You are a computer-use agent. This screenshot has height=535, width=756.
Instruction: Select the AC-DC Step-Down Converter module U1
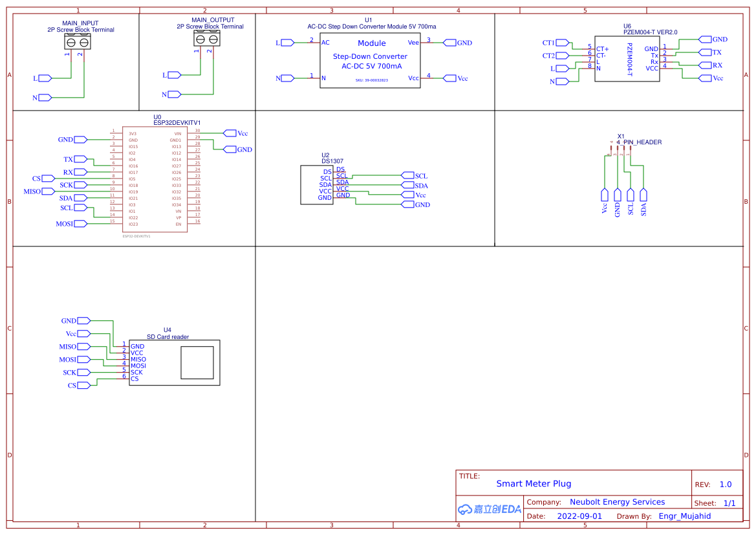(371, 60)
